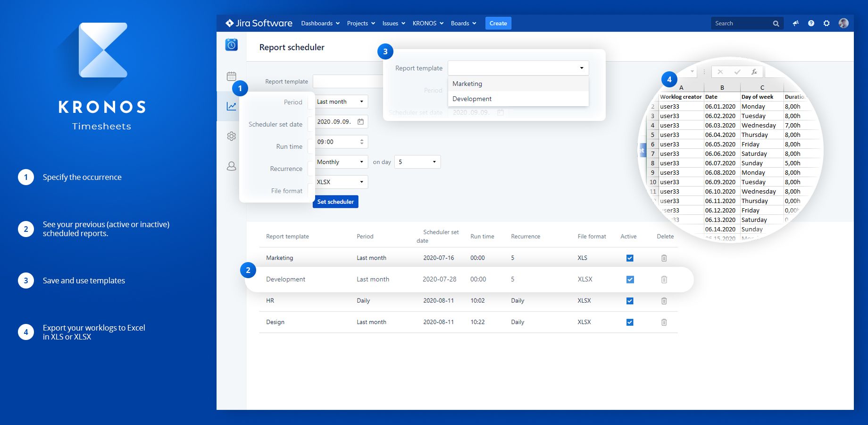This screenshot has height=425, width=868.
Task: Delete the Design scheduled report
Action: click(664, 322)
